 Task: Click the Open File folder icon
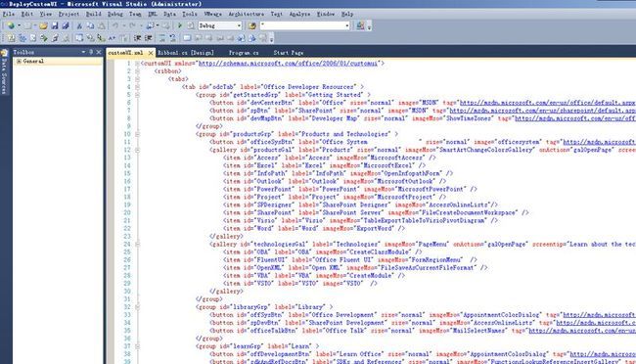[43, 26]
